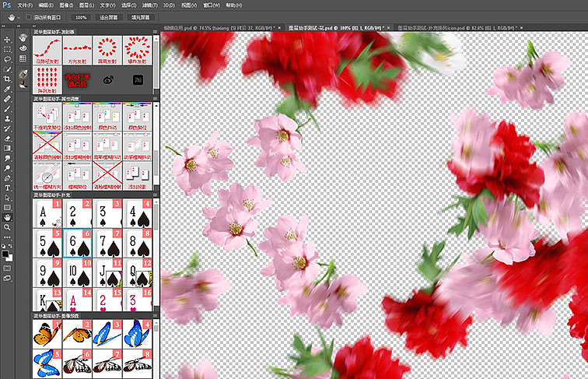Screen dimensions: 588x379
Task: Click the background white color swatch
Action: (10, 258)
